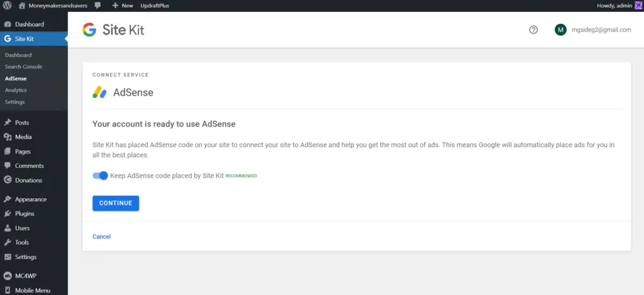Click the RECOMMENDED label
644x295 pixels.
click(241, 176)
